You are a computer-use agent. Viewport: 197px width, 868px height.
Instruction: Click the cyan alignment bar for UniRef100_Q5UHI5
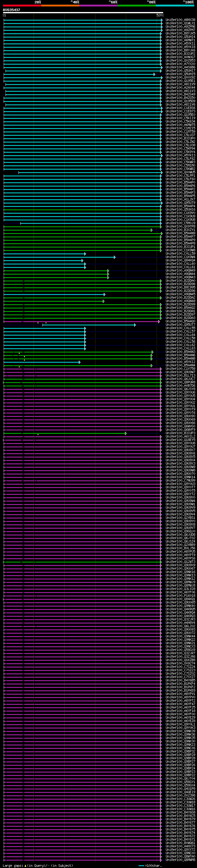[x=79, y=74]
